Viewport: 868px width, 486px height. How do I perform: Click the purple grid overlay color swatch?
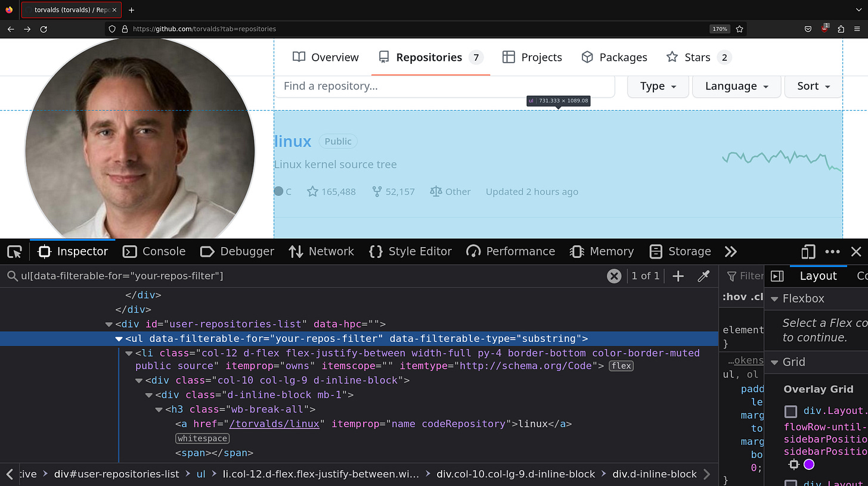808,464
